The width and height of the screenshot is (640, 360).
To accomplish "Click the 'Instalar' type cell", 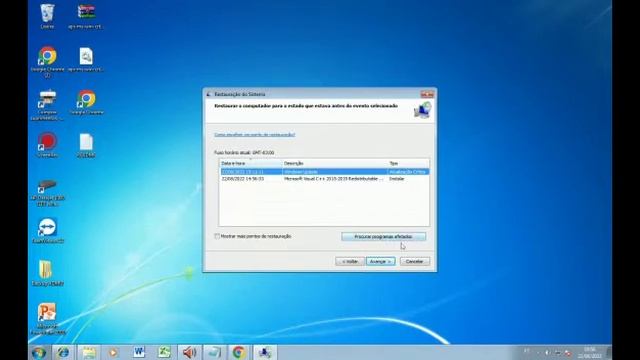I will coord(397,179).
